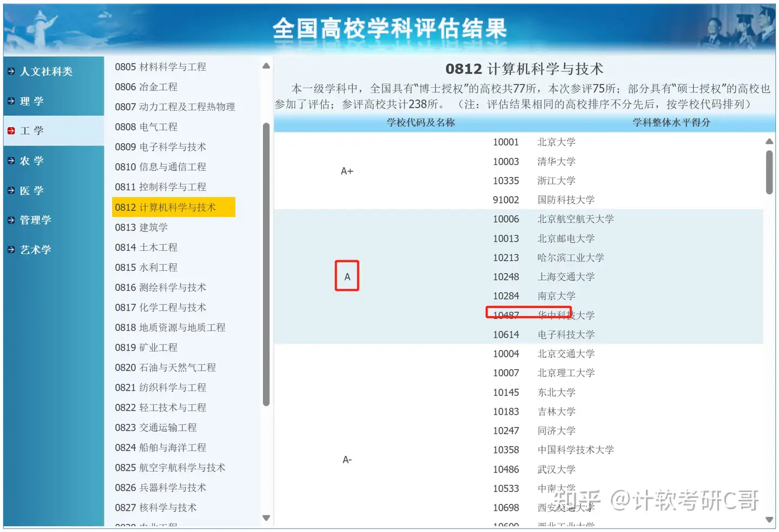Click row 10248 上海交通大学
The width and height of the screenshot is (779, 532).
click(x=544, y=277)
